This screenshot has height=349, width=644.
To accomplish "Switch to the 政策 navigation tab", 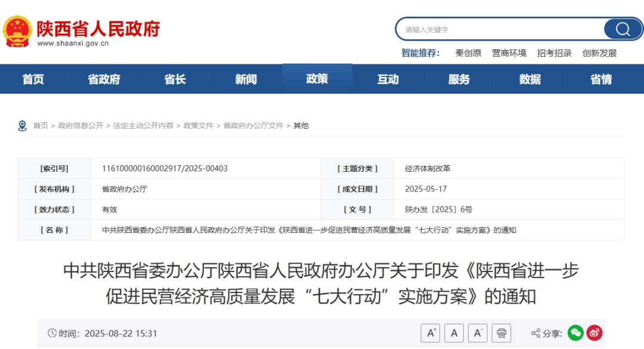I will point(317,79).
